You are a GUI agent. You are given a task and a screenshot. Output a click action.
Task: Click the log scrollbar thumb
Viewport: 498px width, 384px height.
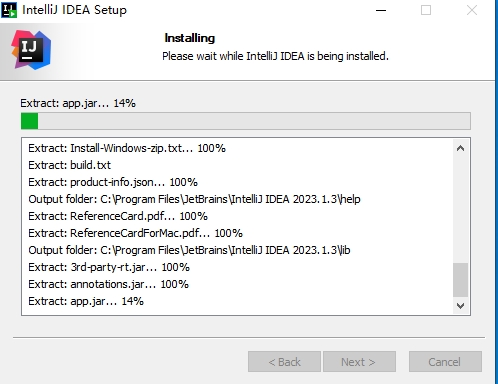(x=460, y=280)
